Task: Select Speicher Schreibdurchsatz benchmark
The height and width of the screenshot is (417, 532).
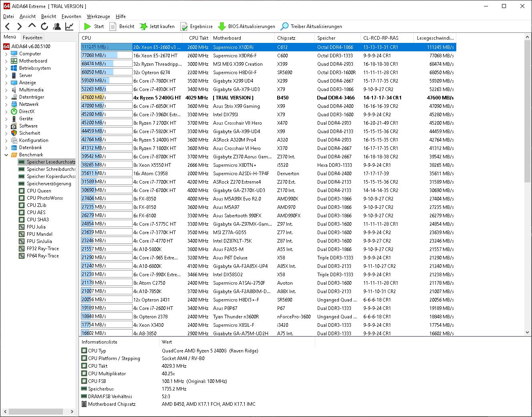Action: 47,169
